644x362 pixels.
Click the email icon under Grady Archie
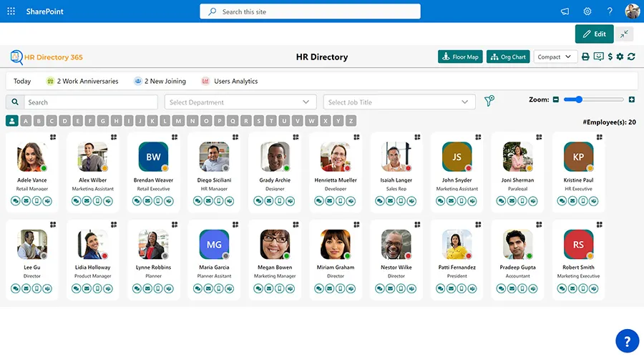269,201
